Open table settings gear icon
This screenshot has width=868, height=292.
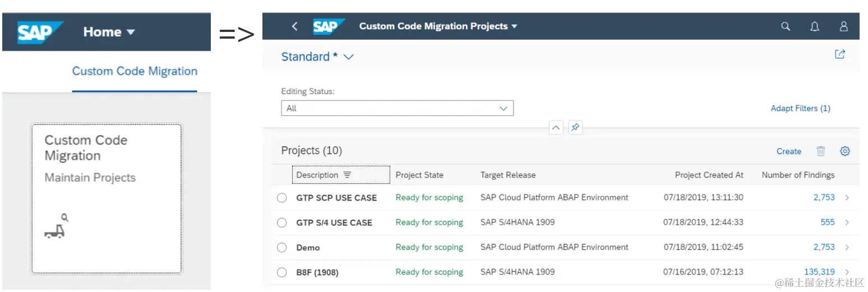[x=845, y=151]
